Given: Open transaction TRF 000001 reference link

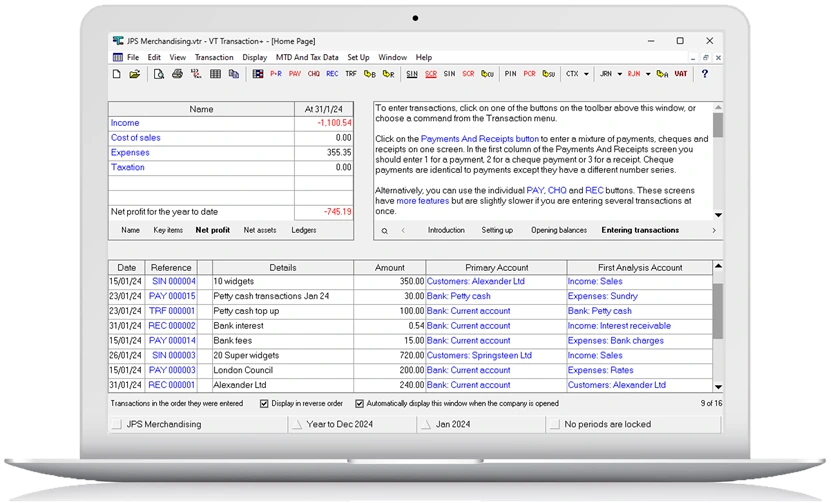Looking at the screenshot, I should coord(172,311).
